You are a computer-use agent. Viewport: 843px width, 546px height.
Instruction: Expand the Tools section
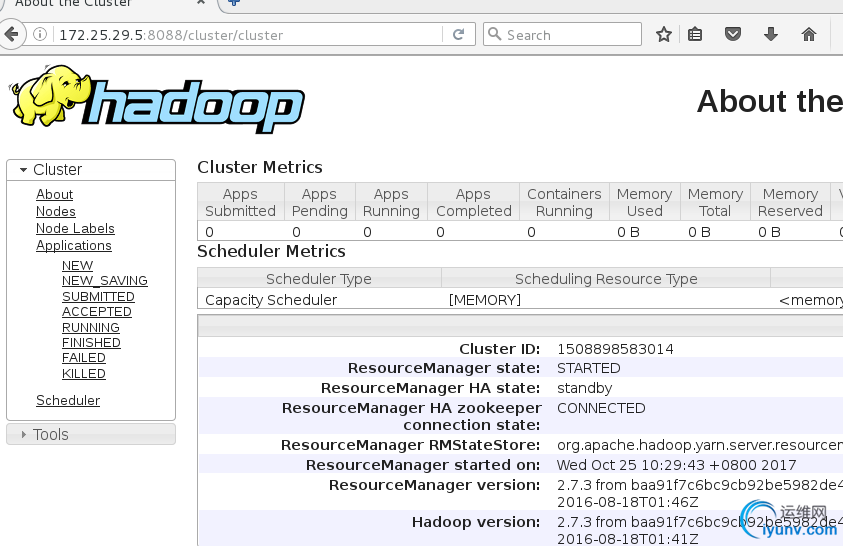point(91,434)
